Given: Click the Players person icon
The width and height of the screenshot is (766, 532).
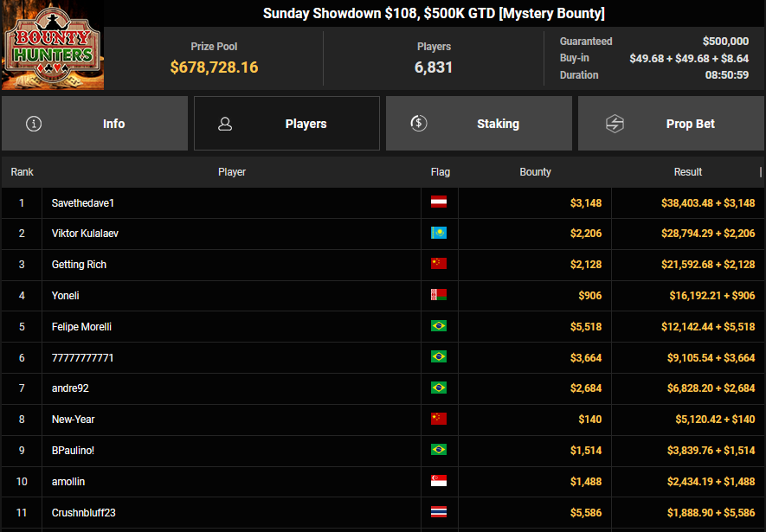Looking at the screenshot, I should coord(225,124).
